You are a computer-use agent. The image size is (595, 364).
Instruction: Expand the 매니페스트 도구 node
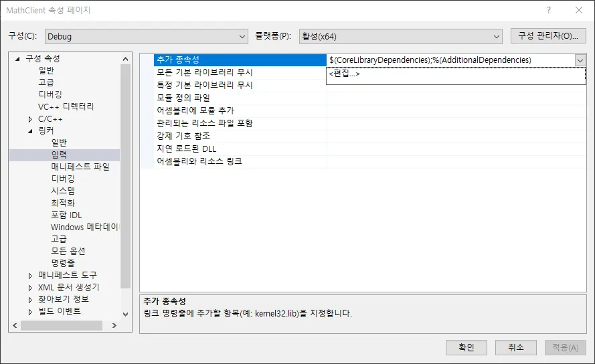[x=30, y=276]
